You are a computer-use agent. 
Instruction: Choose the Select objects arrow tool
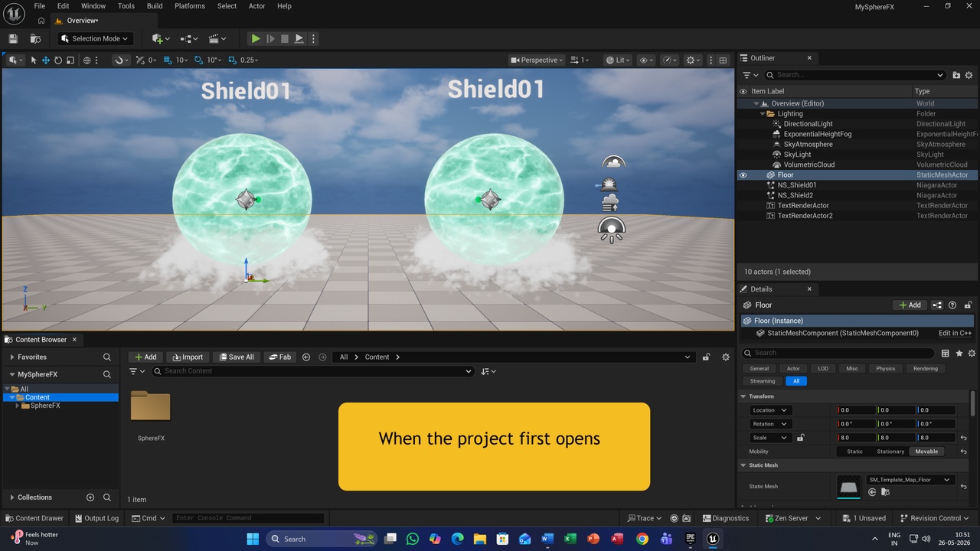click(x=34, y=60)
